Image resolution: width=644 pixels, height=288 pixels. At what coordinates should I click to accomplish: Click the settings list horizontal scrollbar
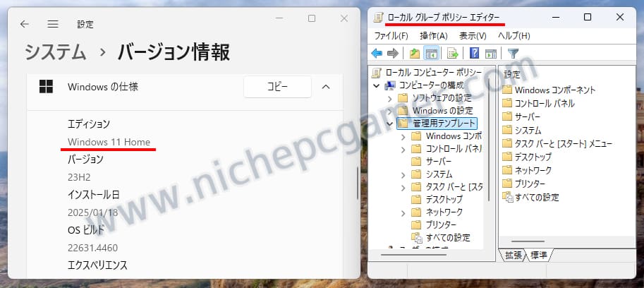point(528,241)
